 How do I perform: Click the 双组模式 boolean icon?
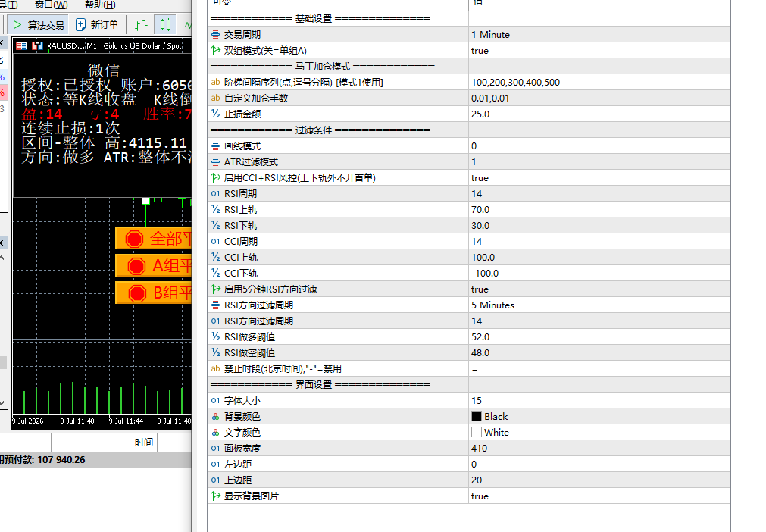[215, 50]
